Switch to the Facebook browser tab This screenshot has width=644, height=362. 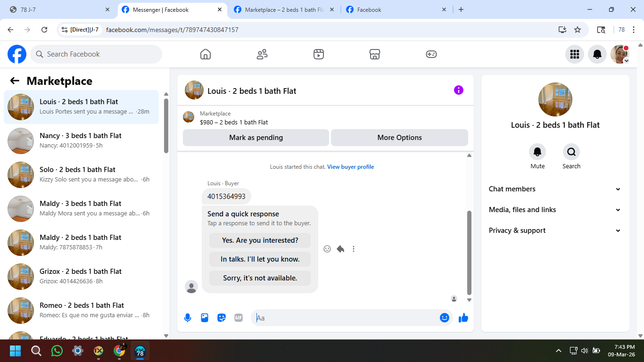pyautogui.click(x=396, y=9)
